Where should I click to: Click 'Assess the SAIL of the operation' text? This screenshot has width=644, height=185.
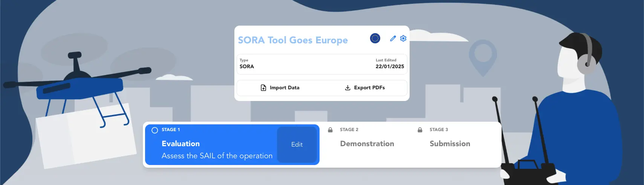[x=217, y=156]
